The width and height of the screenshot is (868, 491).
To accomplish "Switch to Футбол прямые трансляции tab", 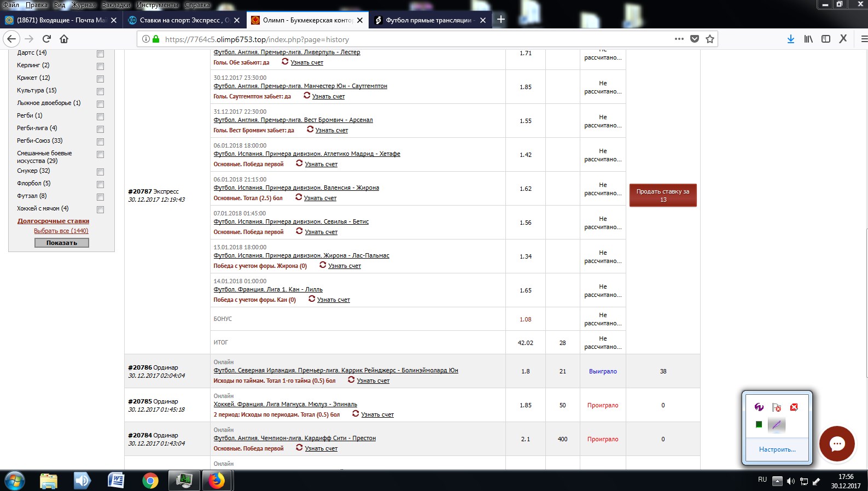I will click(429, 20).
